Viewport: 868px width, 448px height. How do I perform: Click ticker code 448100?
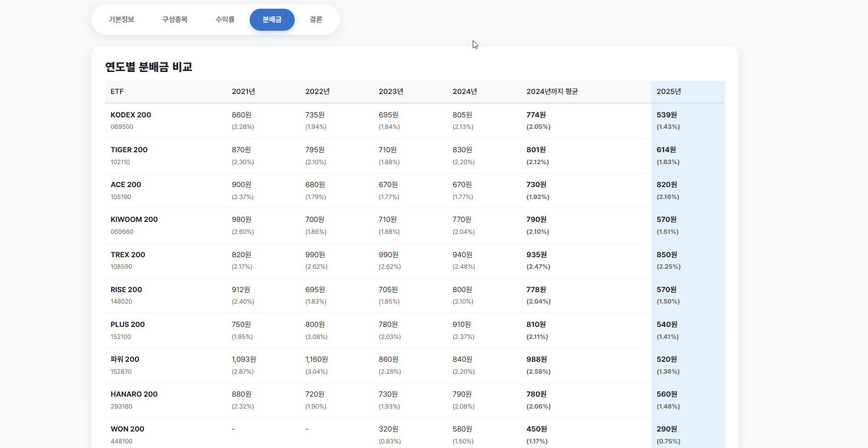(122, 442)
